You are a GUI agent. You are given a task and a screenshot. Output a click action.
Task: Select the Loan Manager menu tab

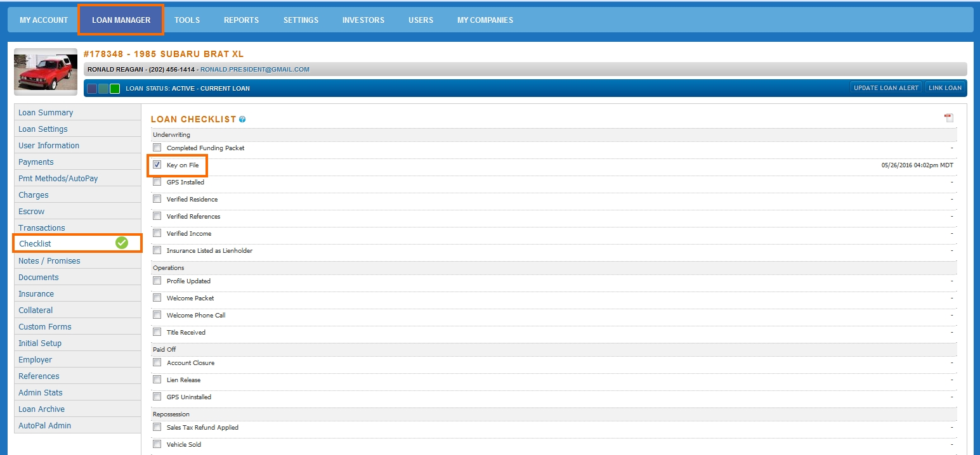click(121, 20)
